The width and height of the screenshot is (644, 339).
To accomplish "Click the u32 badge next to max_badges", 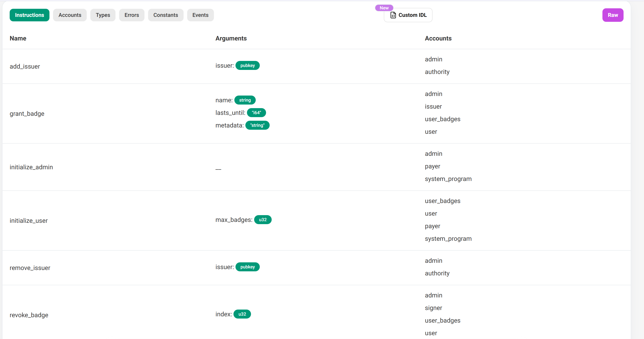I will pyautogui.click(x=262, y=220).
